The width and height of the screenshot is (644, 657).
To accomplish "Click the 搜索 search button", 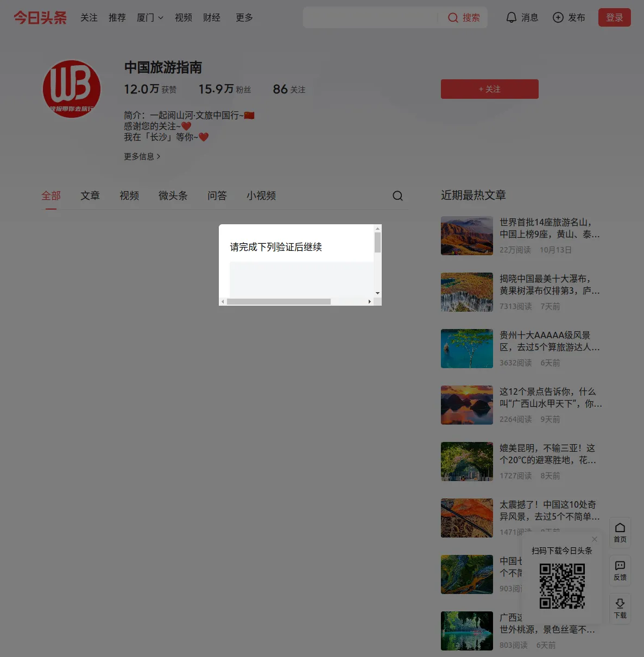I will click(464, 17).
